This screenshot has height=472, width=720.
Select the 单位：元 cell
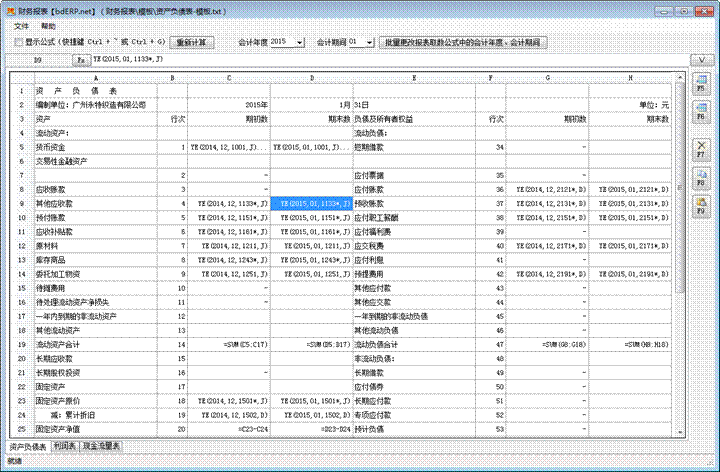pos(630,105)
